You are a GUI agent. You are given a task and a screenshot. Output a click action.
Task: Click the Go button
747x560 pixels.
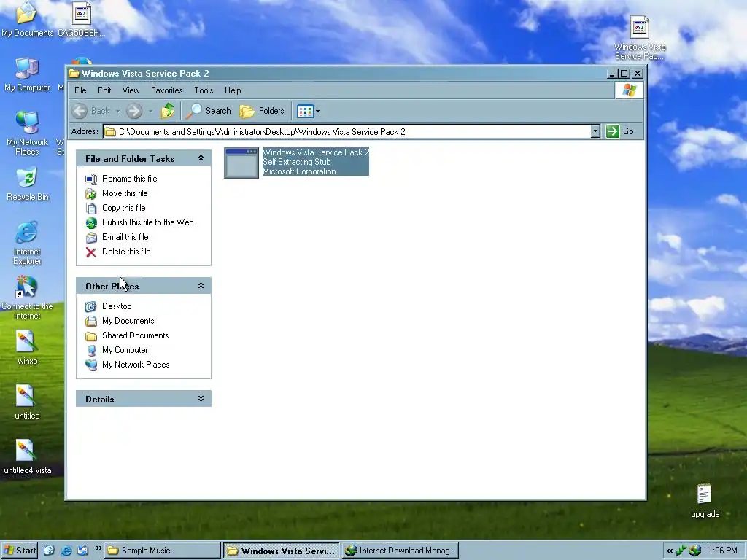coord(620,131)
